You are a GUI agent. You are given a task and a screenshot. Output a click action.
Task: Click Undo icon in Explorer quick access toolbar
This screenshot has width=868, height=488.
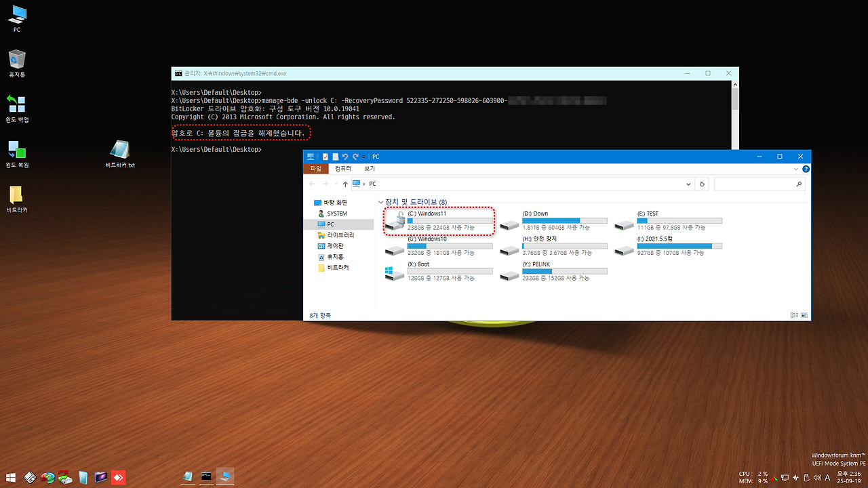coord(344,157)
